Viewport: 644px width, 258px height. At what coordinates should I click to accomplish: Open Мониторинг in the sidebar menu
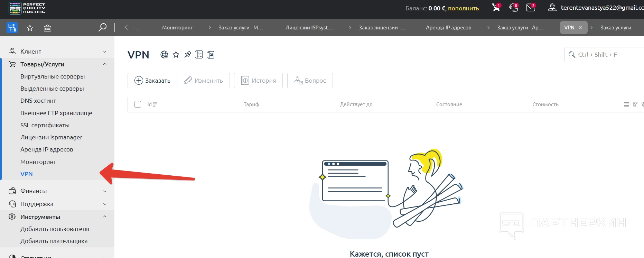(x=38, y=162)
